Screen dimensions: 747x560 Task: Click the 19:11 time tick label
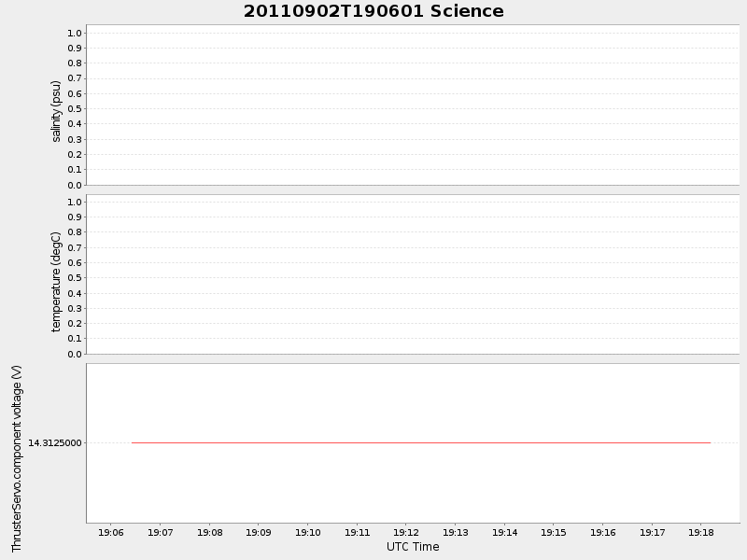click(358, 532)
